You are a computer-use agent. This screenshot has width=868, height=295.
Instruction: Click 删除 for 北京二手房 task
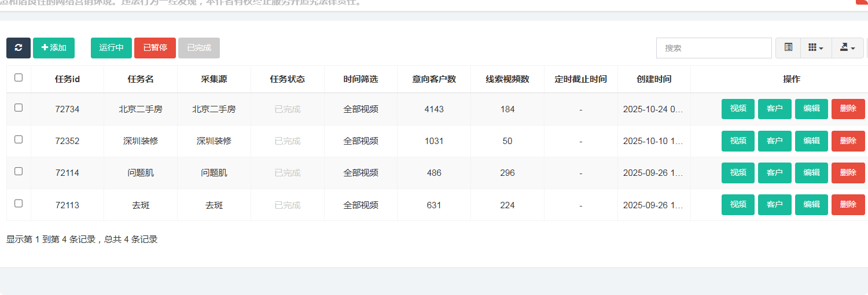point(848,109)
